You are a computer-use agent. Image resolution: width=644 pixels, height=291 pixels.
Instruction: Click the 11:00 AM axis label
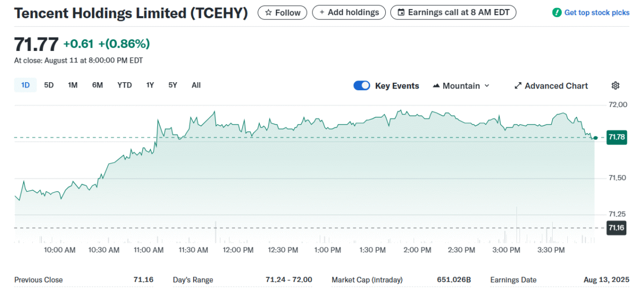[x=149, y=250]
